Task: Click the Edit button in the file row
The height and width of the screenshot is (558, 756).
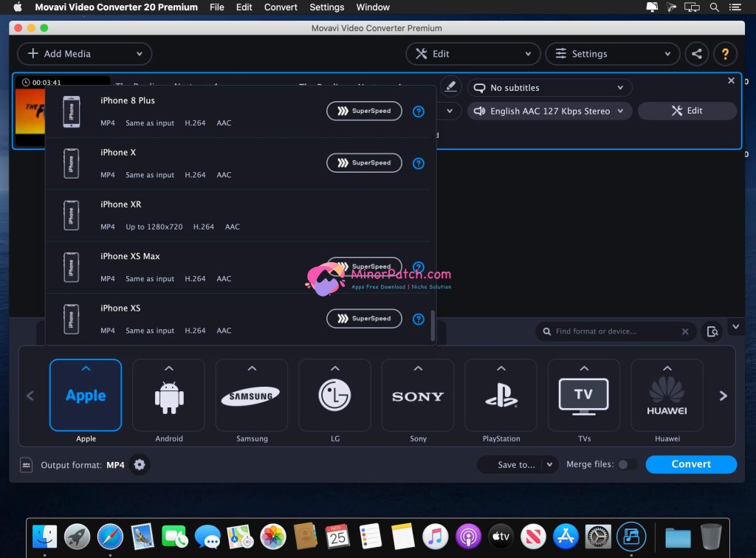Action: (687, 111)
